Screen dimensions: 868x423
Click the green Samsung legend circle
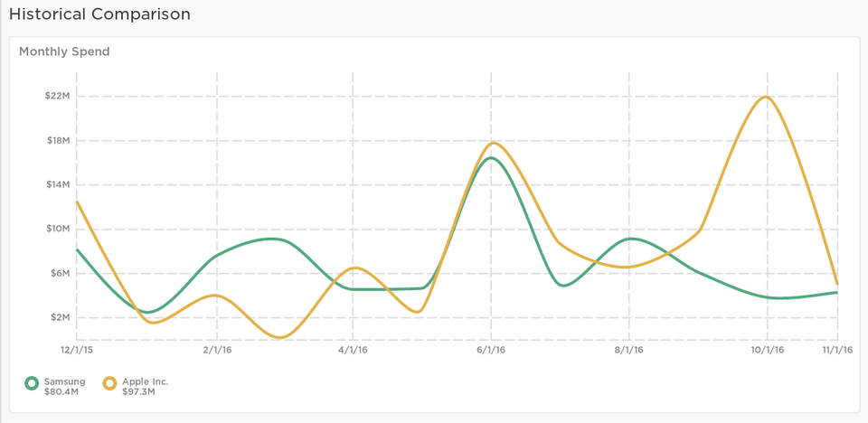(x=33, y=383)
